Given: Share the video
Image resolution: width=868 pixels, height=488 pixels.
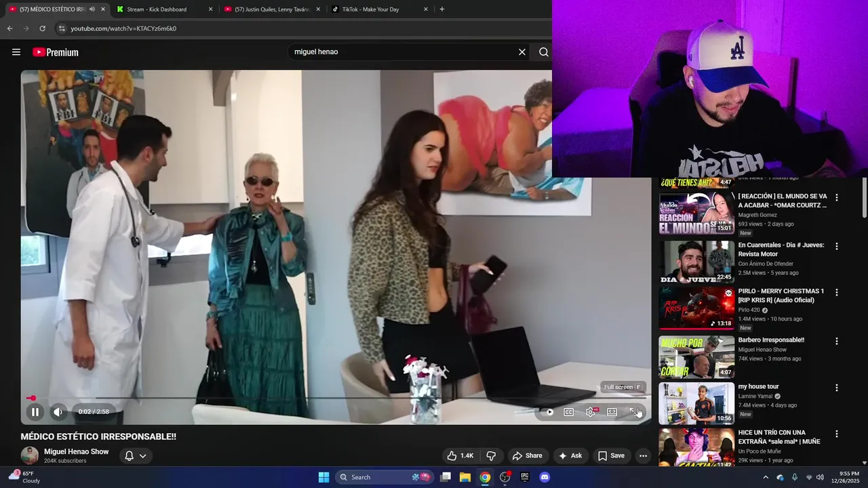Looking at the screenshot, I should (x=527, y=455).
